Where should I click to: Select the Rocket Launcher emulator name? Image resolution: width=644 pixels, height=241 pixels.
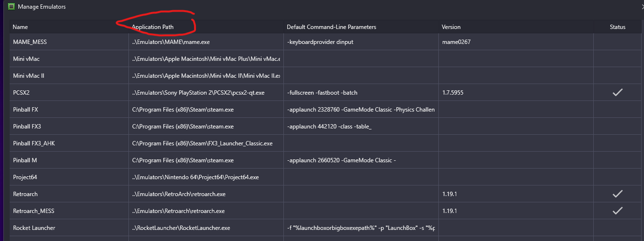pos(34,228)
